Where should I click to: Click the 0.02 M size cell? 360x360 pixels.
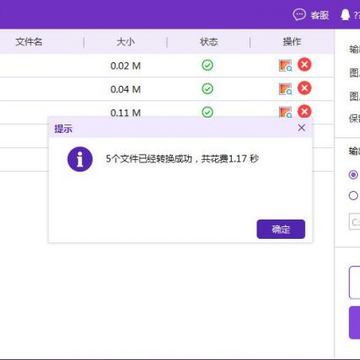[x=125, y=66]
